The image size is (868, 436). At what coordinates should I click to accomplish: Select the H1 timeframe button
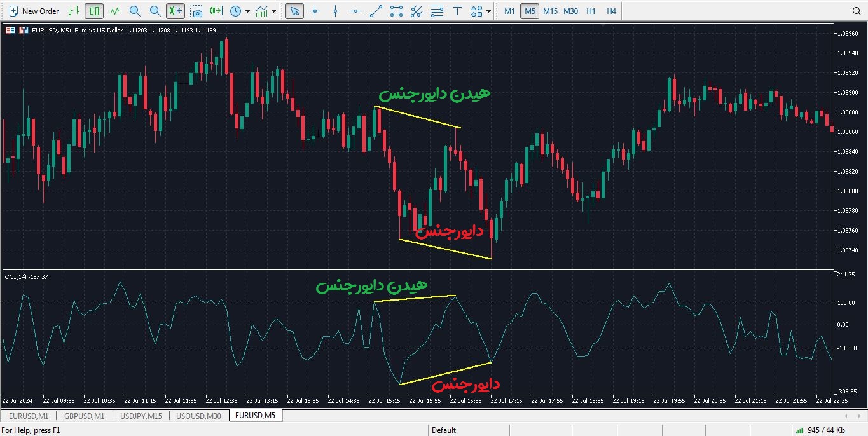click(x=591, y=11)
